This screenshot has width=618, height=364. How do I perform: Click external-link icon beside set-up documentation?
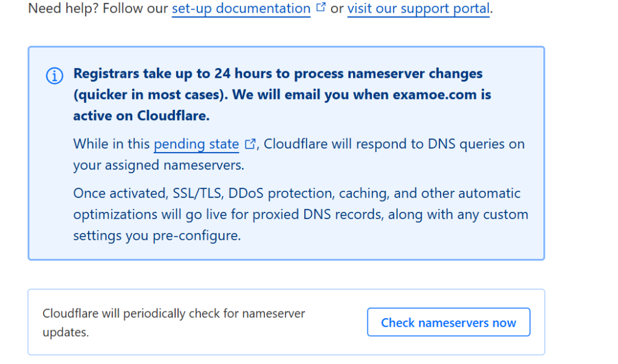click(x=321, y=8)
